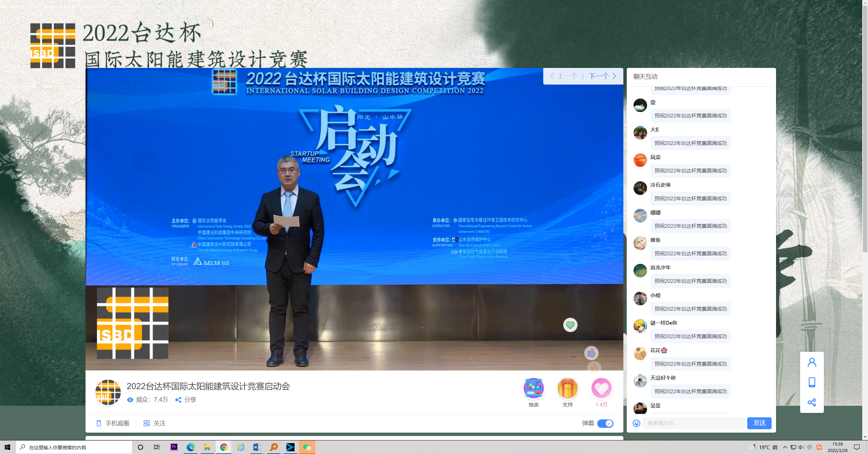The width and height of the screenshot is (868, 454).
Task: Open Task View in the taskbar
Action: pos(157,447)
